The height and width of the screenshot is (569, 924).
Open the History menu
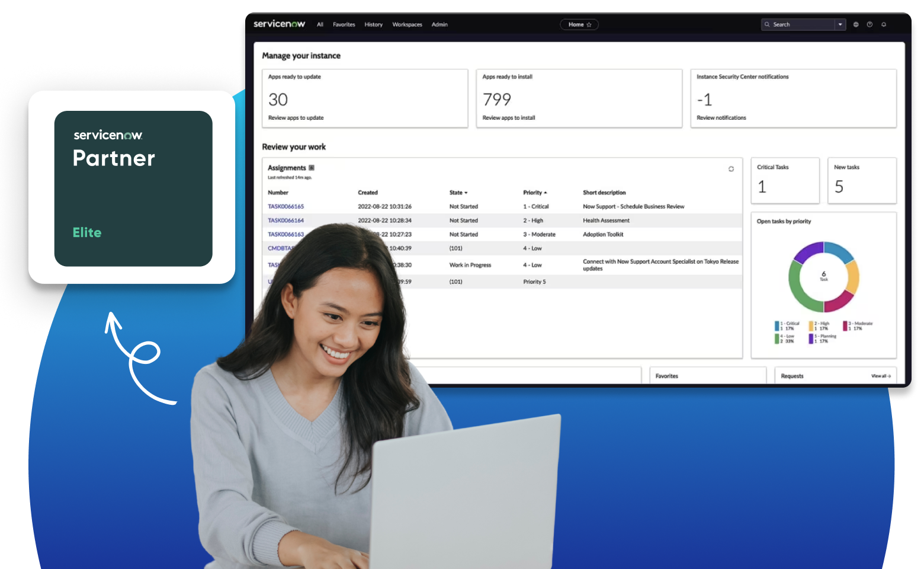[x=374, y=25]
